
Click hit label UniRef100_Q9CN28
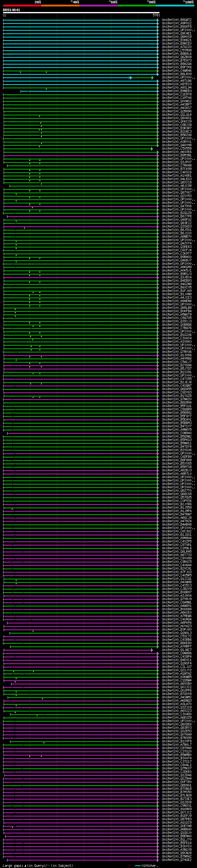[176, 853]
